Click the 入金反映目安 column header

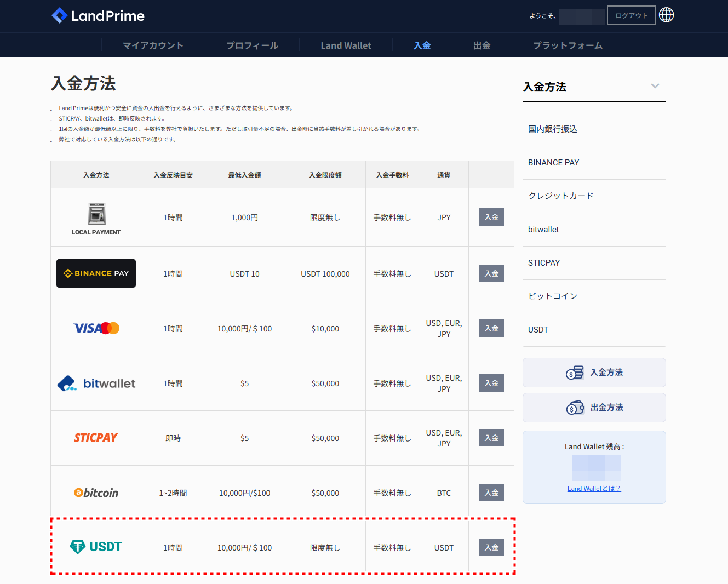[x=173, y=175]
